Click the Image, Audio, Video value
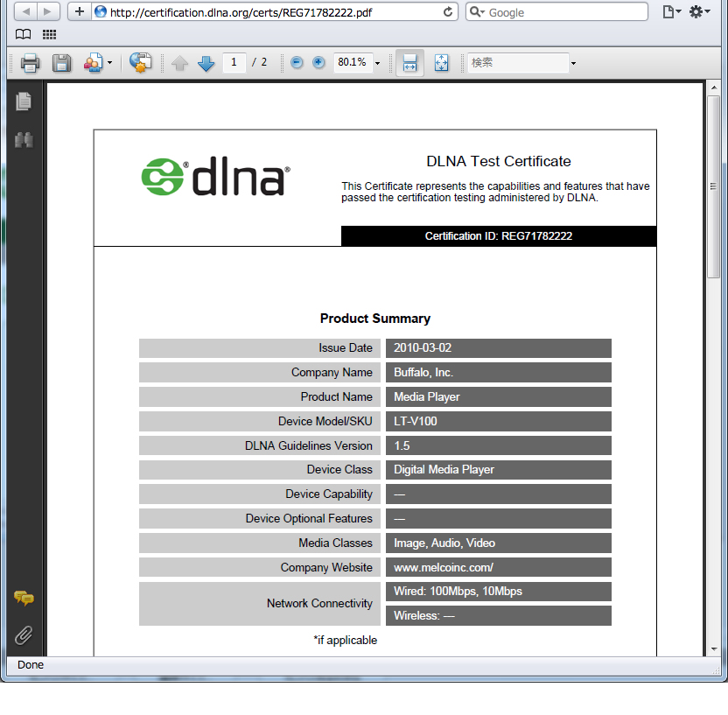Image resolution: width=728 pixels, height=715 pixels. point(444,543)
